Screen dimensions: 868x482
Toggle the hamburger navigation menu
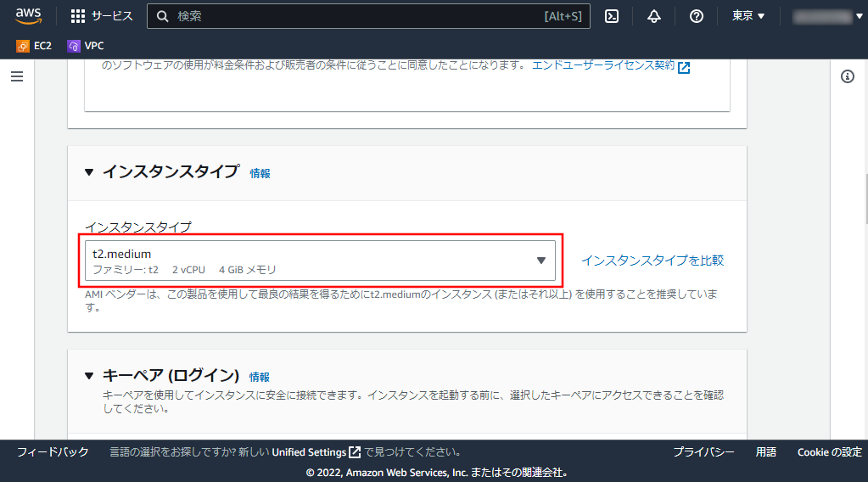tap(17, 76)
